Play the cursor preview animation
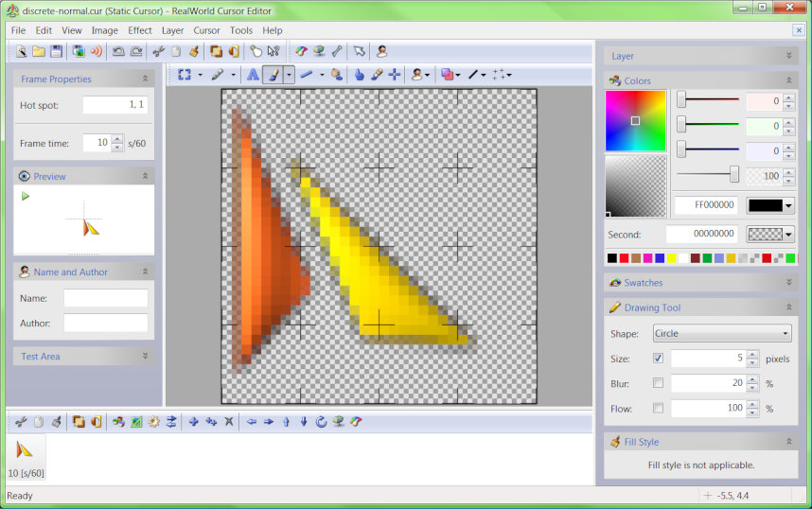Viewport: 812px width, 509px height. (26, 196)
